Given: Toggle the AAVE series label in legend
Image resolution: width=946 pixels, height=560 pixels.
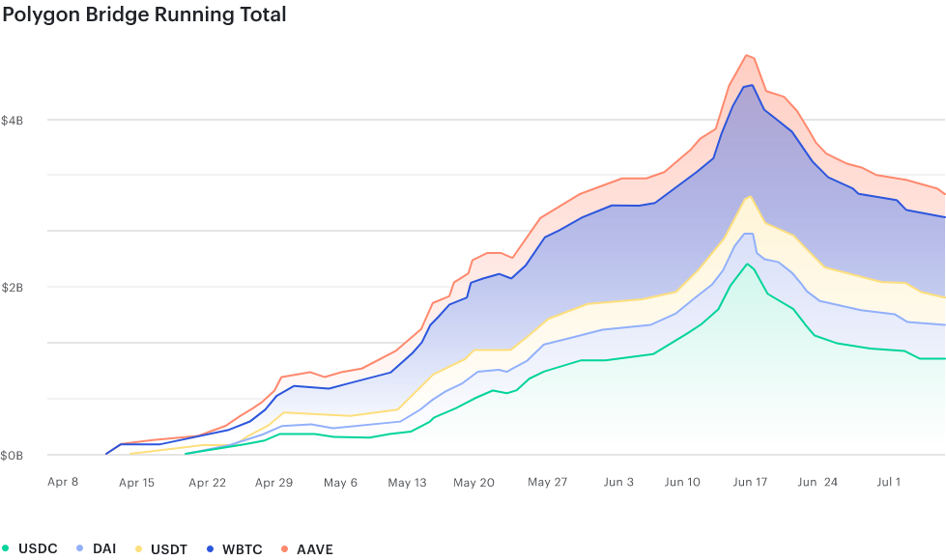Looking at the screenshot, I should point(315,549).
